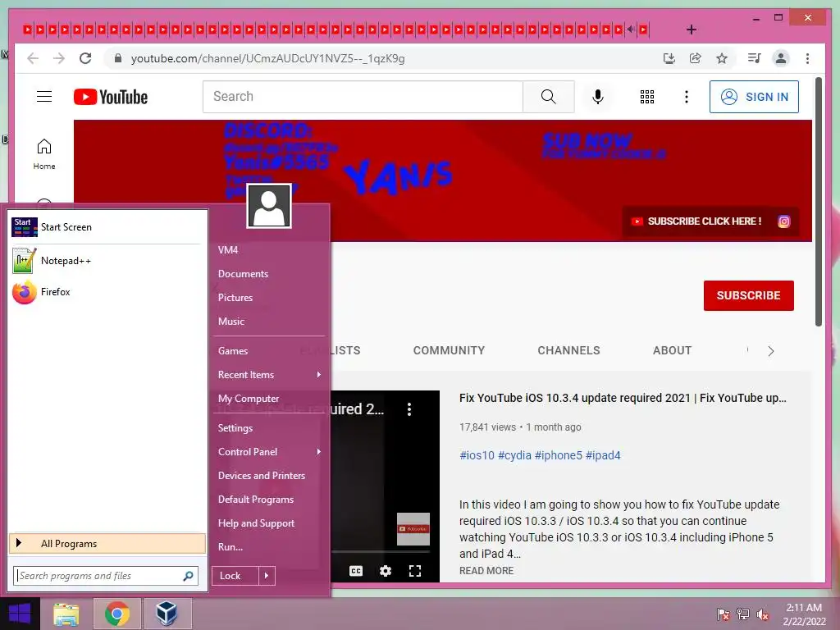Click the page vertical scrollbar
840x630 pixels.
tap(818, 202)
